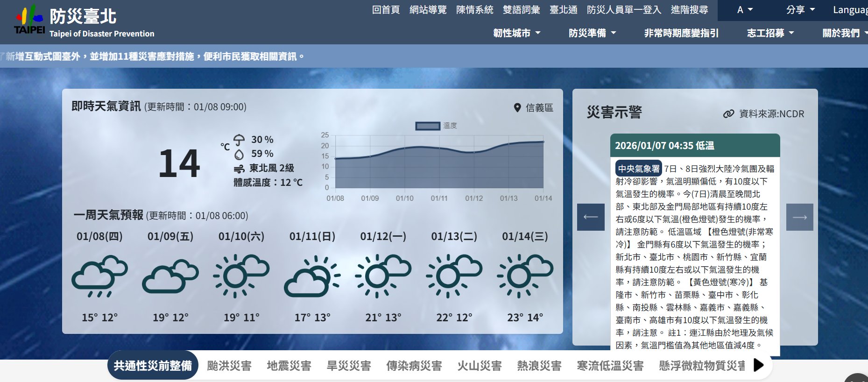Click the location pin icon beside 信義區
This screenshot has height=382, width=868.
[x=517, y=108]
